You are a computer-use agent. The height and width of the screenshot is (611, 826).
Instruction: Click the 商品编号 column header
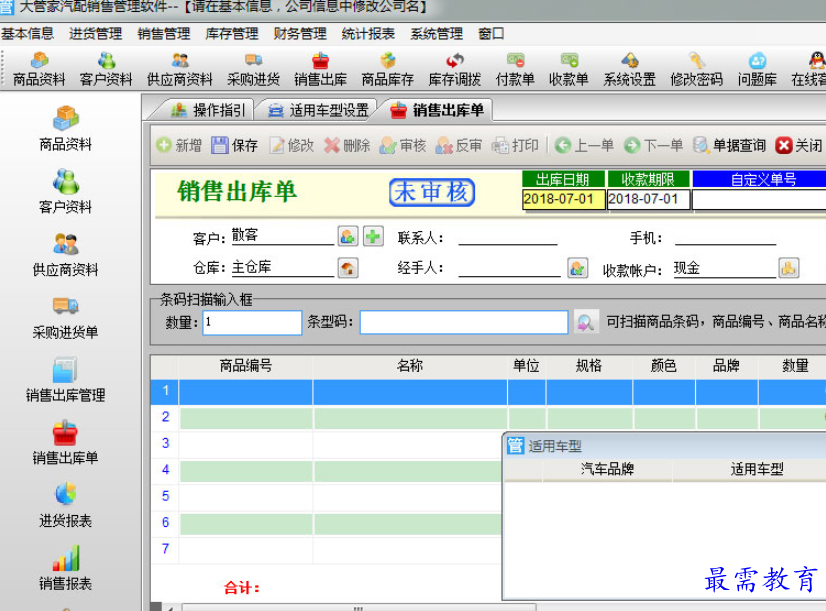(x=245, y=366)
